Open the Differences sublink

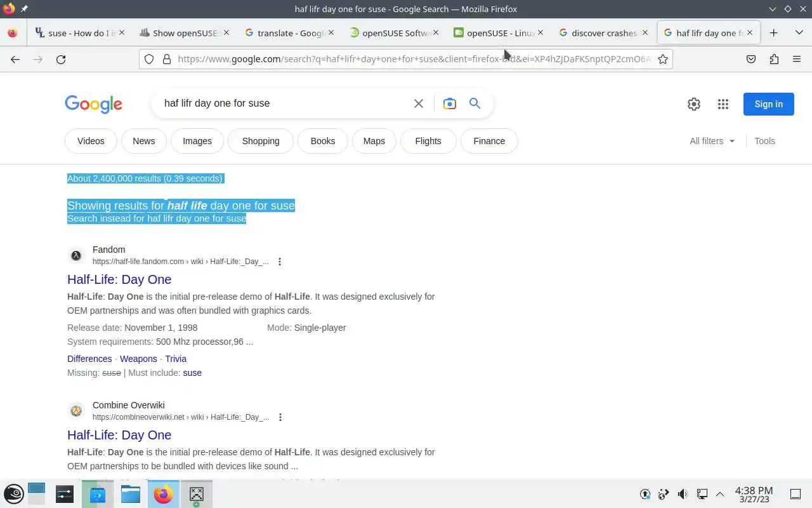click(89, 359)
